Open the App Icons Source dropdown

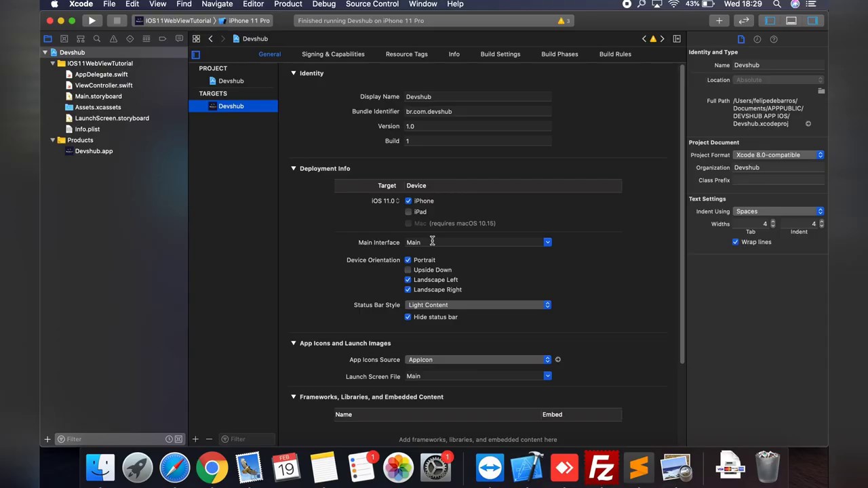(x=478, y=360)
